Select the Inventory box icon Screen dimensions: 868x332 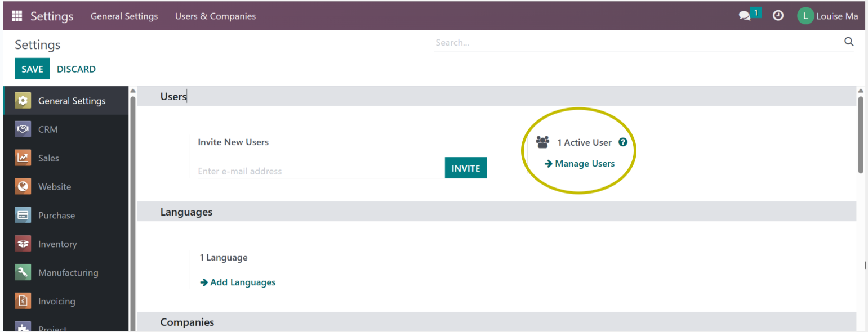click(x=23, y=244)
